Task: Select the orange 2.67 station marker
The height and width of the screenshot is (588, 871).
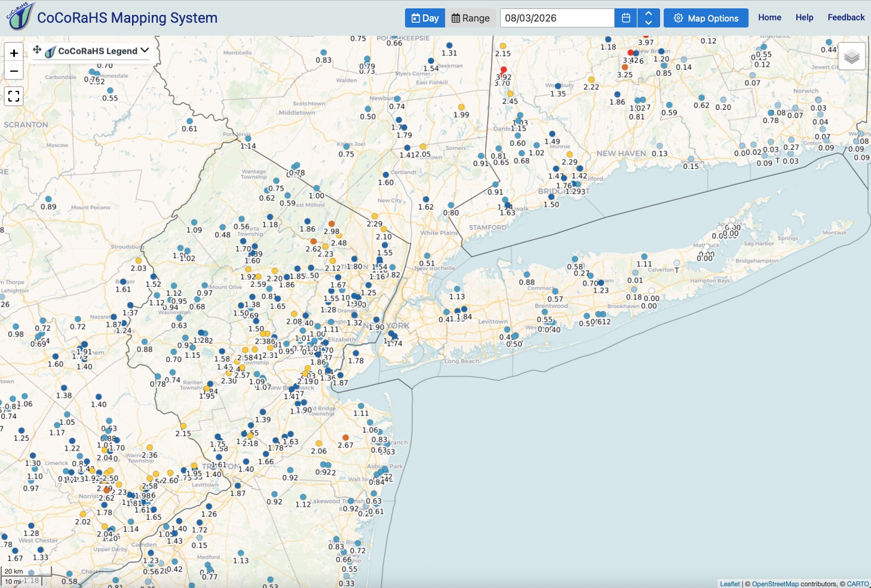Action: tap(345, 438)
